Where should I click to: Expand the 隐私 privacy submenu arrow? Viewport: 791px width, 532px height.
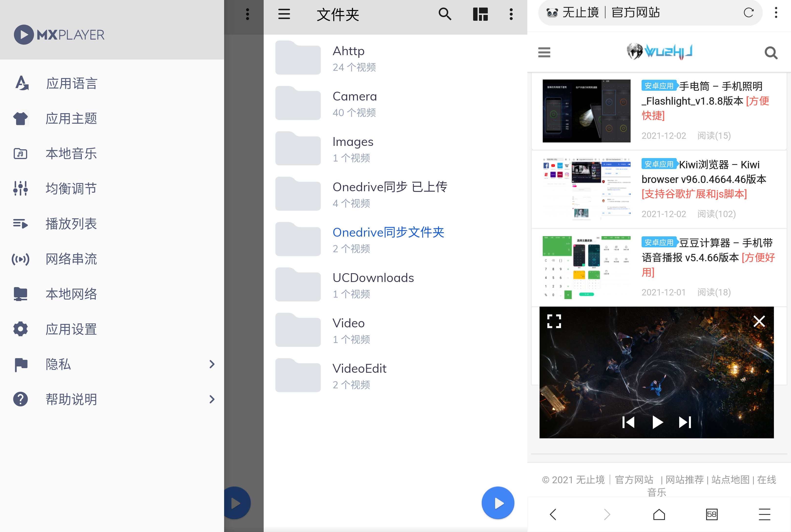[x=212, y=364]
